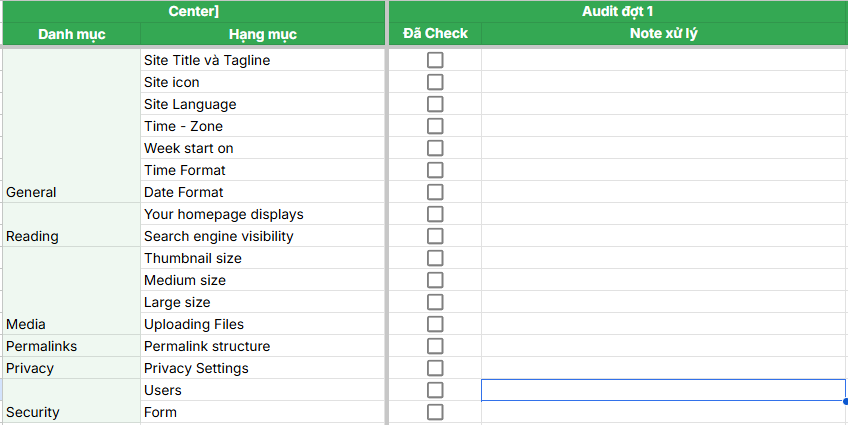Click the Permalinks category cell
The width and height of the screenshot is (848, 425).
point(71,346)
